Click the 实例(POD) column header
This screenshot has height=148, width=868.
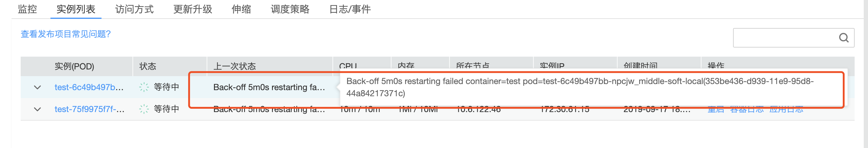(74, 66)
